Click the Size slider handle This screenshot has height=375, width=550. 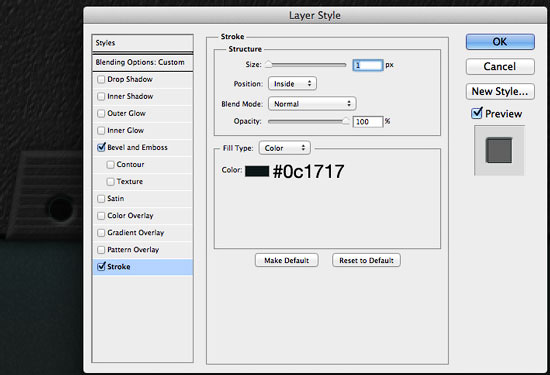268,65
